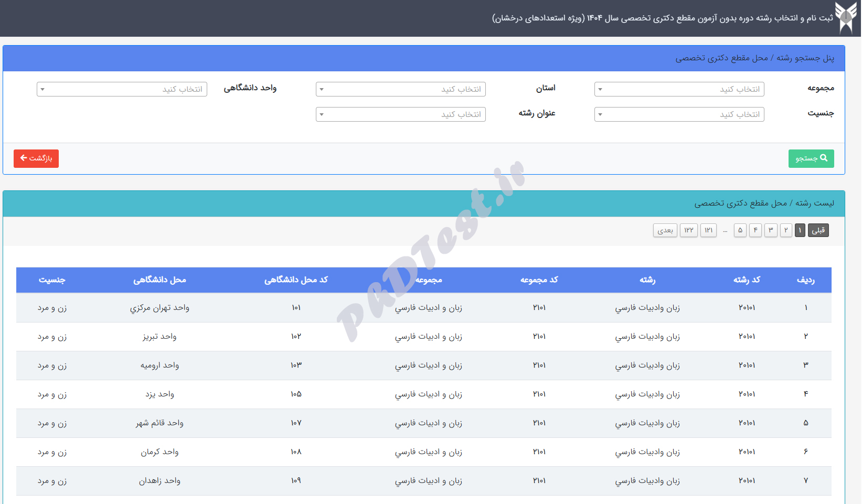Expand the عنوان رشته dropdown
Viewport: 862px width, 504px height.
[x=400, y=114]
